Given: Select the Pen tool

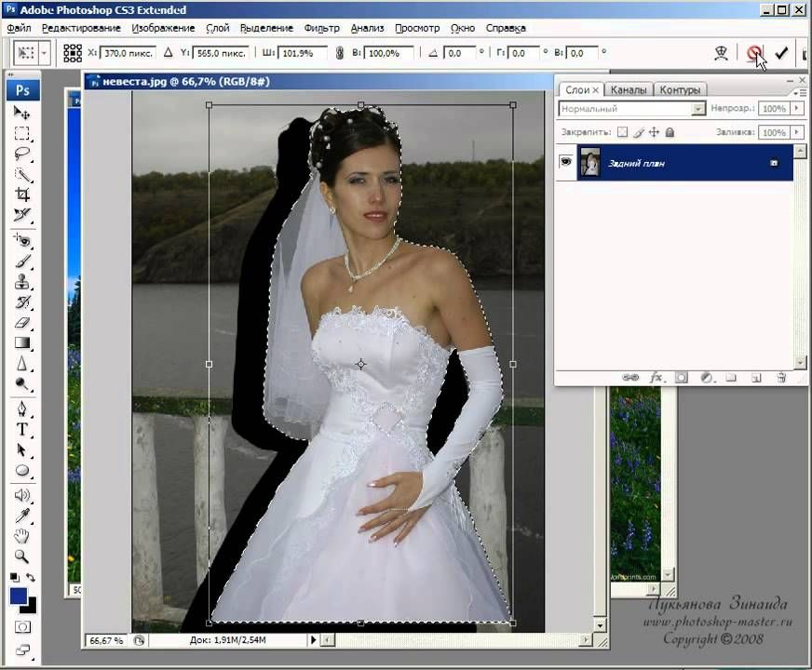Looking at the screenshot, I should click(x=21, y=409).
